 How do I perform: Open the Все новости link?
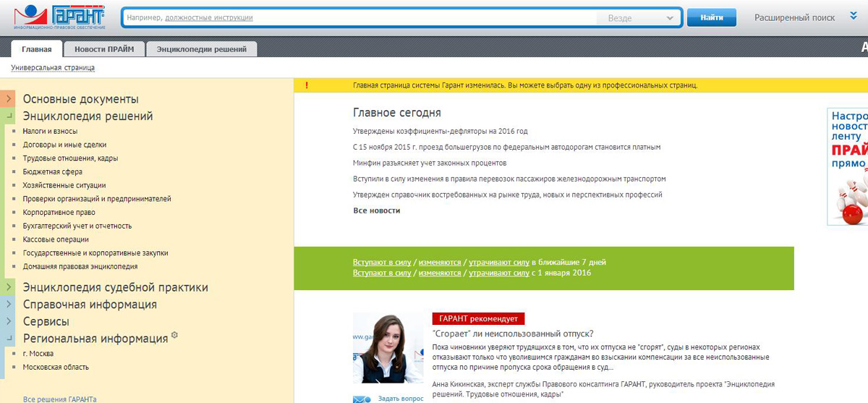click(x=376, y=211)
